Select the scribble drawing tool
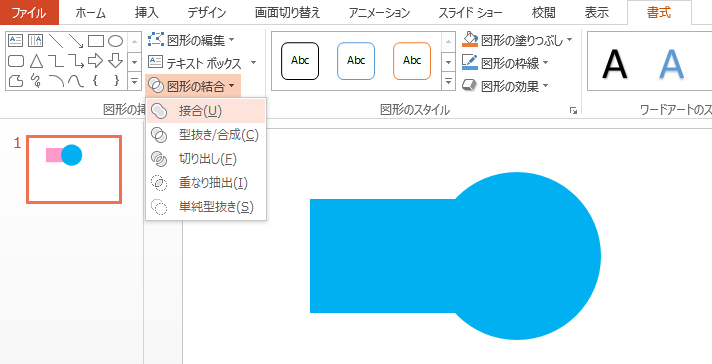 pyautogui.click(x=36, y=81)
